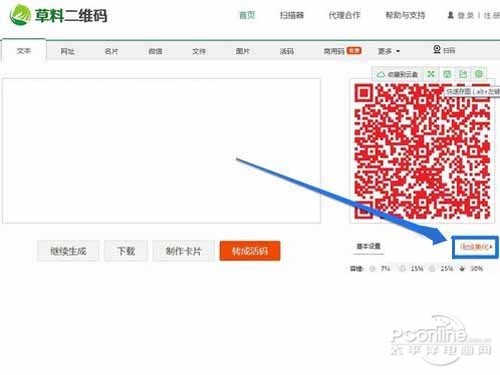Switch to the 网址 tab

[x=67, y=51]
